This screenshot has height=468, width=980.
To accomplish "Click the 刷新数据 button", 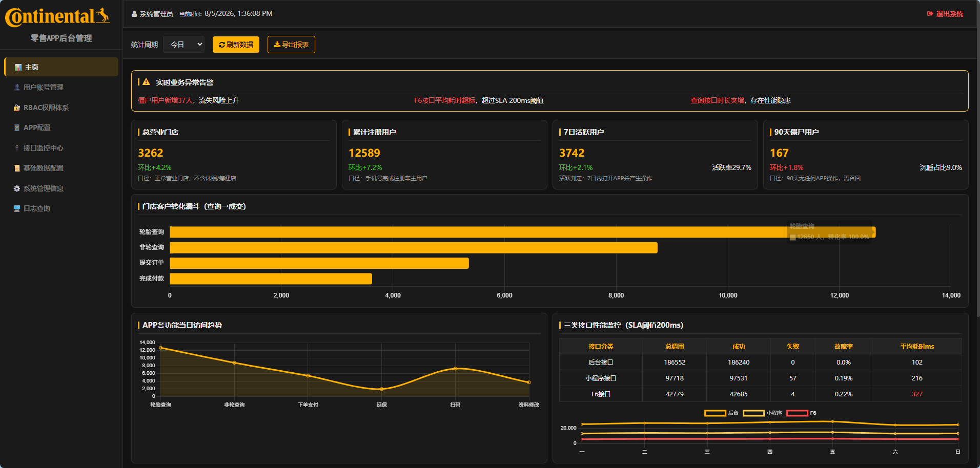I will tap(236, 45).
